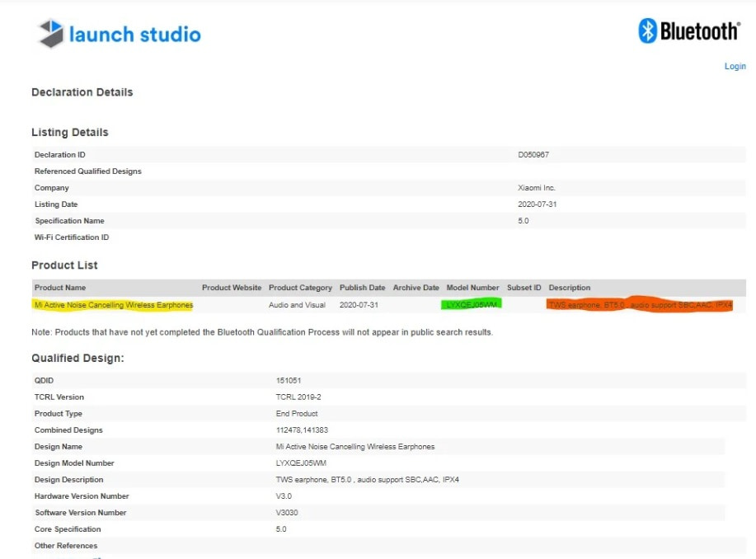This screenshot has height=559, width=756.
Task: Click the Declaration ID value D050967
Action: point(533,155)
